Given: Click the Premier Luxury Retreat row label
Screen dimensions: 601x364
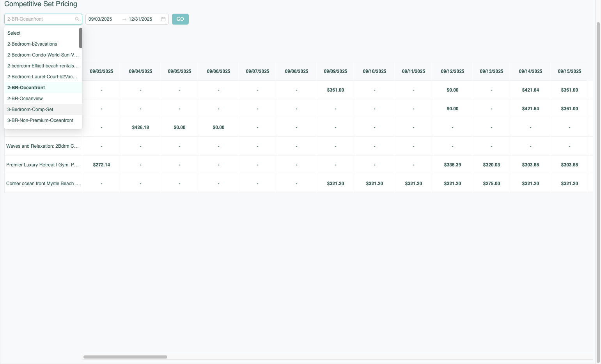Looking at the screenshot, I should (x=43, y=165).
